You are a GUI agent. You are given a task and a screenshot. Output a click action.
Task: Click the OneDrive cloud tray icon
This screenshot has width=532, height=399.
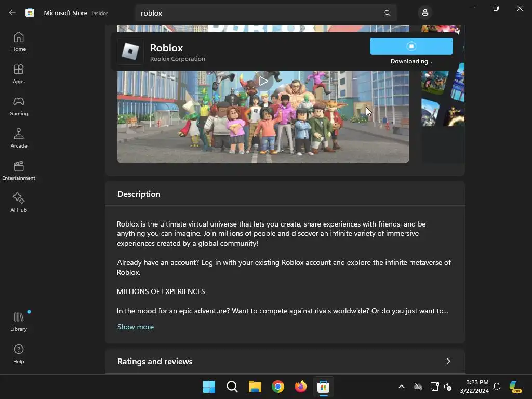point(418,387)
